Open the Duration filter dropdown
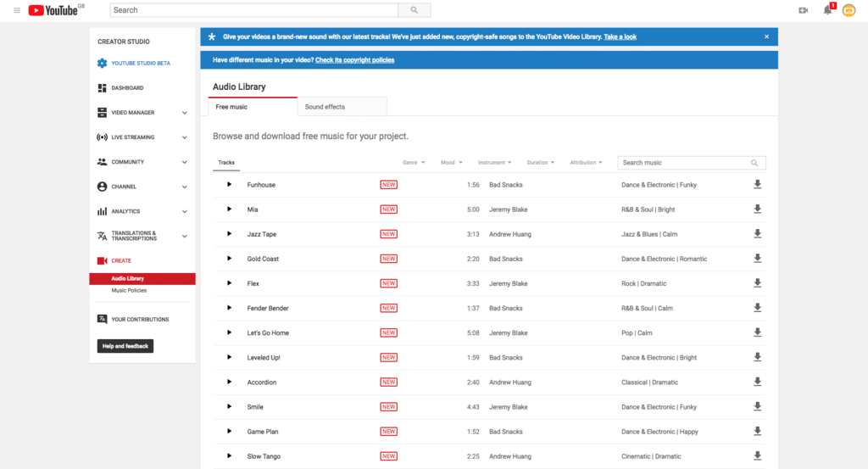 (540, 162)
